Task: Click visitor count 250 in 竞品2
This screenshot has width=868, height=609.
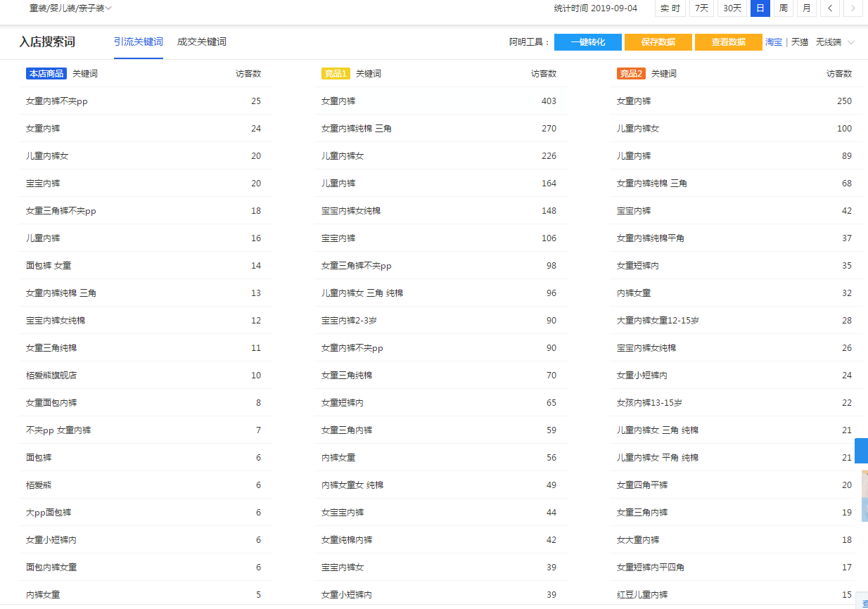Action: coord(844,101)
